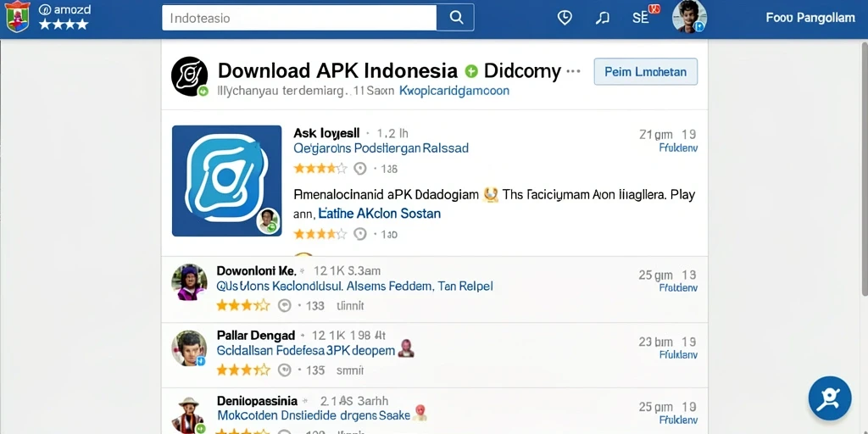Click the Indoteasio search field

299,18
